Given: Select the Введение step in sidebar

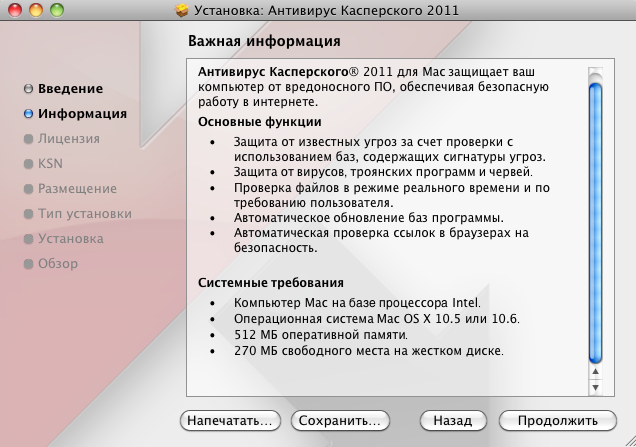Looking at the screenshot, I should click(71, 88).
